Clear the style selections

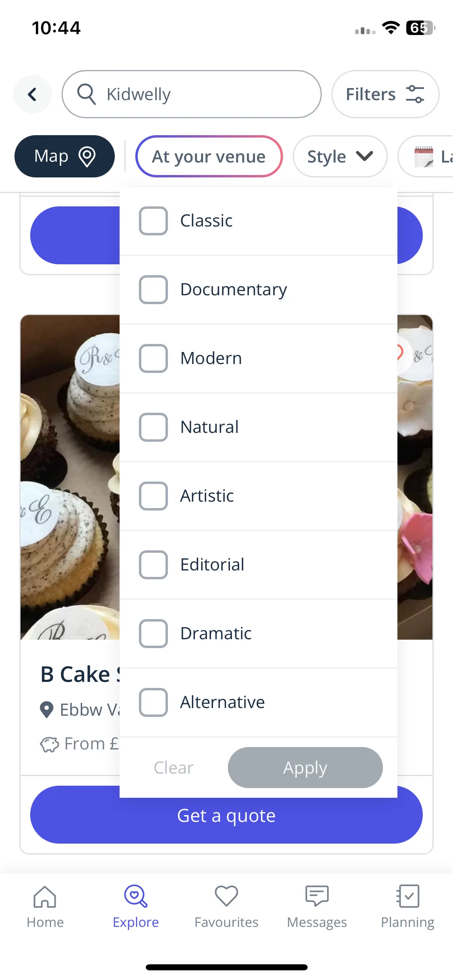pyautogui.click(x=174, y=768)
